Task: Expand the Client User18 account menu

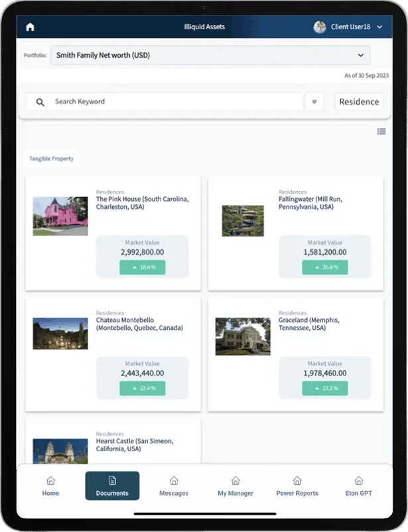Action: [x=379, y=27]
